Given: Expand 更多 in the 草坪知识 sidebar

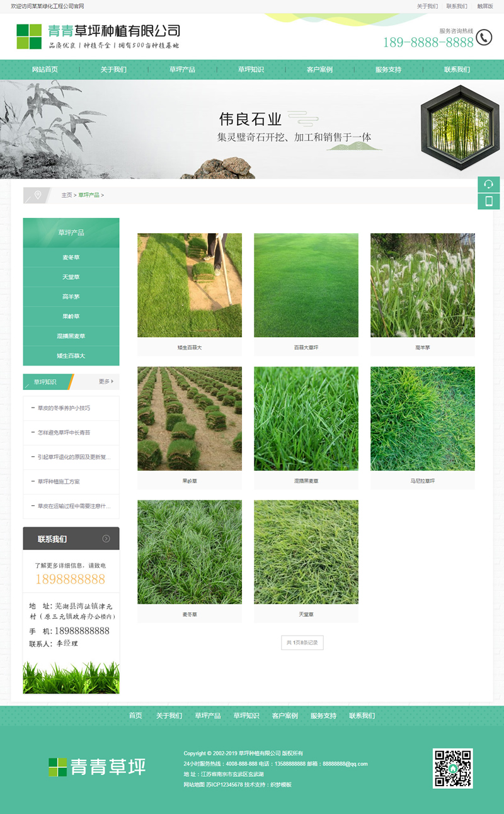Looking at the screenshot, I should click(x=106, y=382).
